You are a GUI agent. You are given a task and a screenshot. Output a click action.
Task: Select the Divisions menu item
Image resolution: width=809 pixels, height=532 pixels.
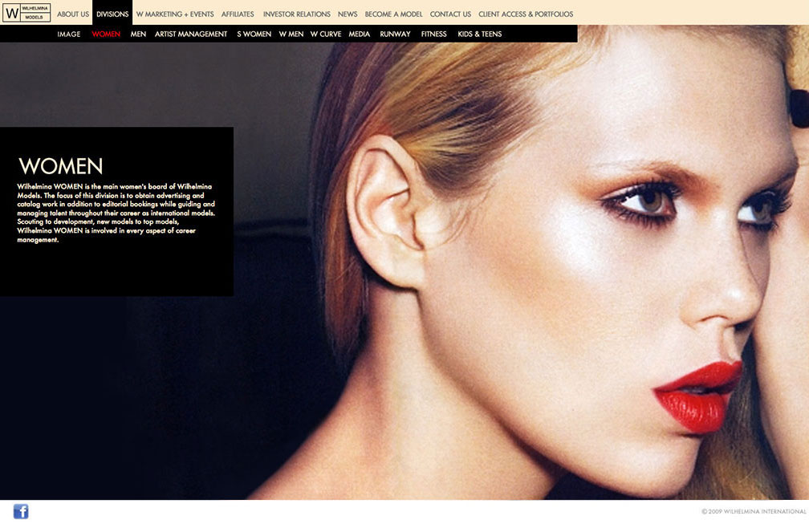pyautogui.click(x=112, y=14)
